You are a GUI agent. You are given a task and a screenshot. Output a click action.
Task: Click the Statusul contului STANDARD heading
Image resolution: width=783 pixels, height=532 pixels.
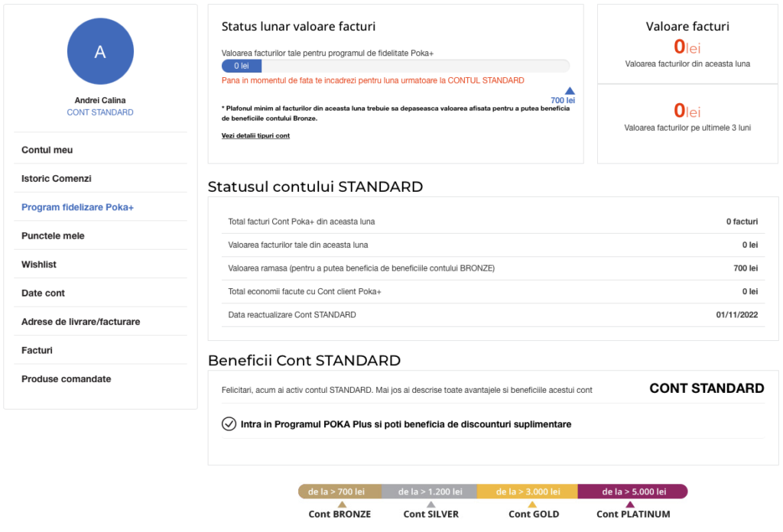tap(315, 187)
